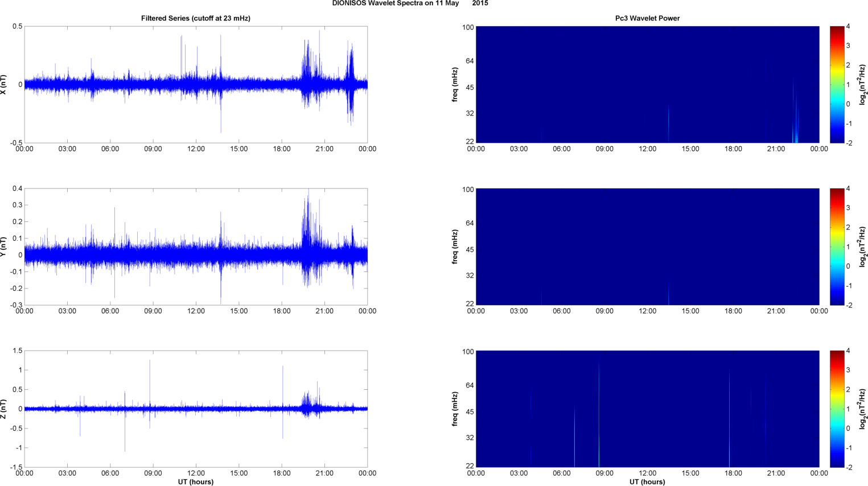The height and width of the screenshot is (486, 868).
Task: Click the tall positive spike near 08:45 in the Z time series
Action: click(x=150, y=384)
